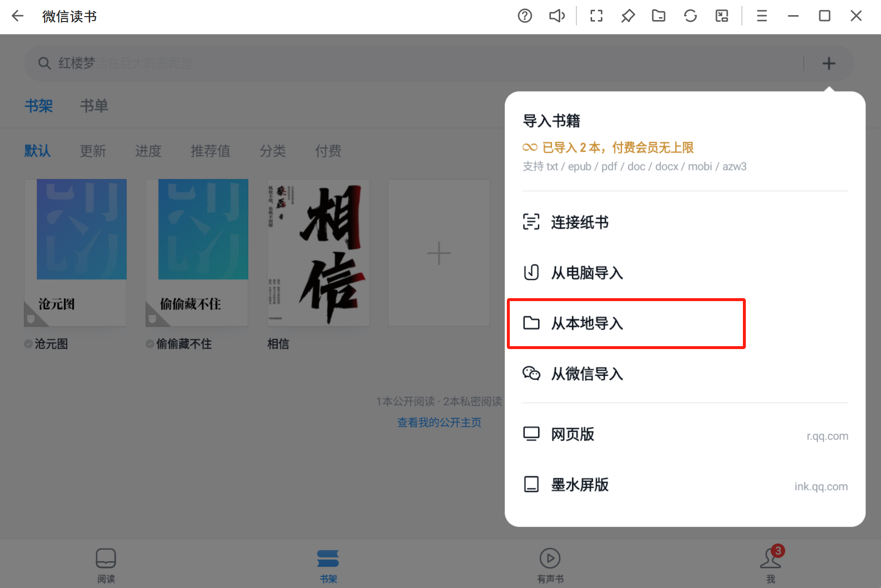881x588 pixels.
Task: Click the scan icon beside 连接纸书
Action: click(x=531, y=222)
